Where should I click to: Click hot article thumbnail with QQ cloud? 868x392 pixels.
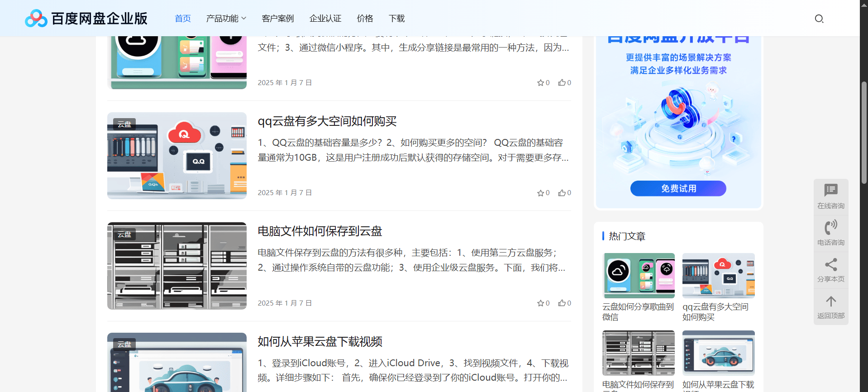pyautogui.click(x=719, y=276)
